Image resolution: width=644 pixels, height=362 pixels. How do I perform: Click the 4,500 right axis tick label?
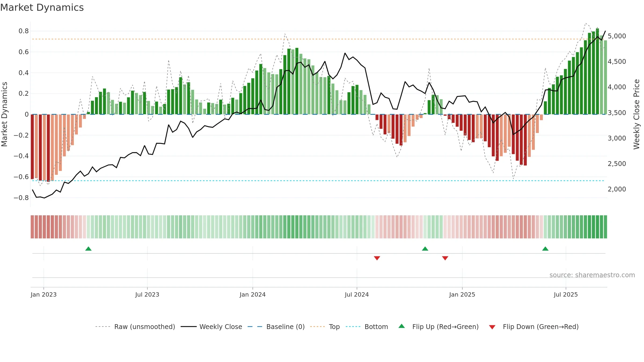click(x=617, y=61)
